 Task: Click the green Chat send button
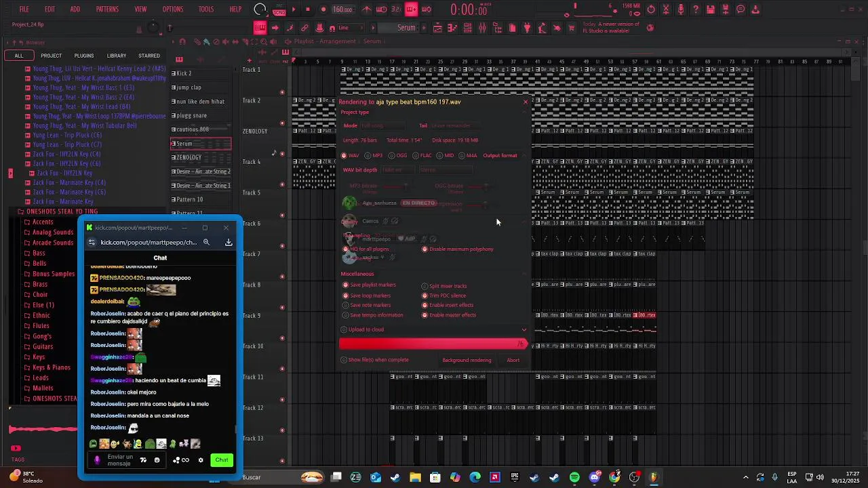(x=222, y=460)
